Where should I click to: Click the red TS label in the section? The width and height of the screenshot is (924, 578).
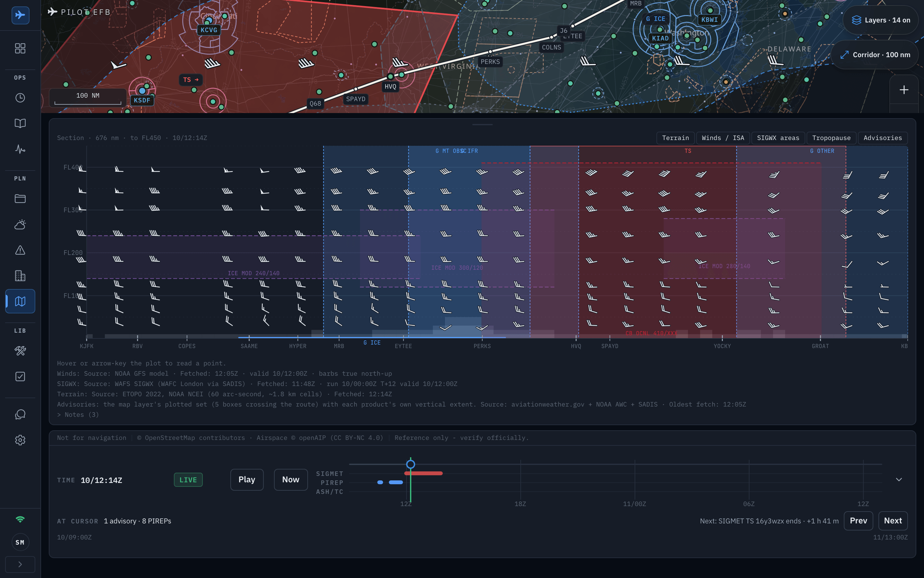point(688,151)
